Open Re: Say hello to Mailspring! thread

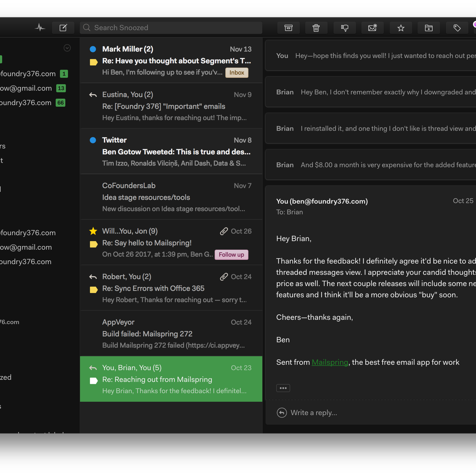coord(171,242)
